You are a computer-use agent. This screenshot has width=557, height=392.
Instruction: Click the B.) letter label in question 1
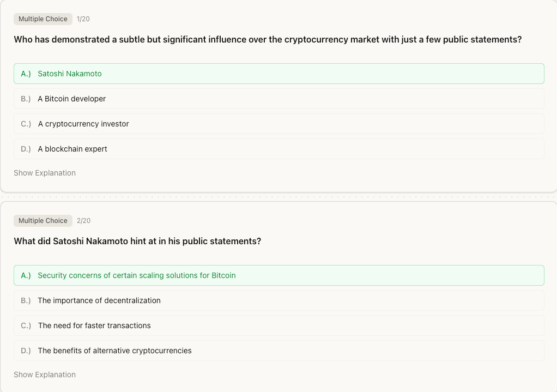click(25, 99)
